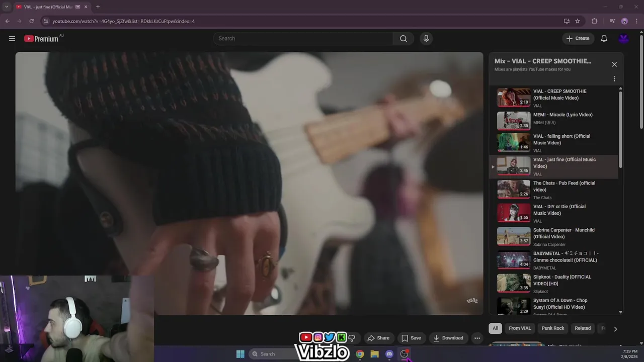Screen dimensions: 644x362
Task: Reload the current page
Action: coord(31,21)
